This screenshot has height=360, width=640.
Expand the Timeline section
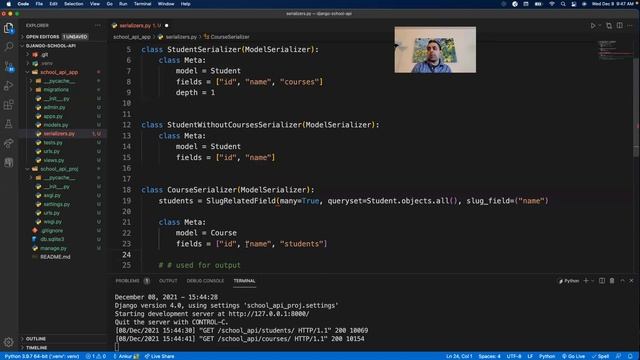click(36, 348)
